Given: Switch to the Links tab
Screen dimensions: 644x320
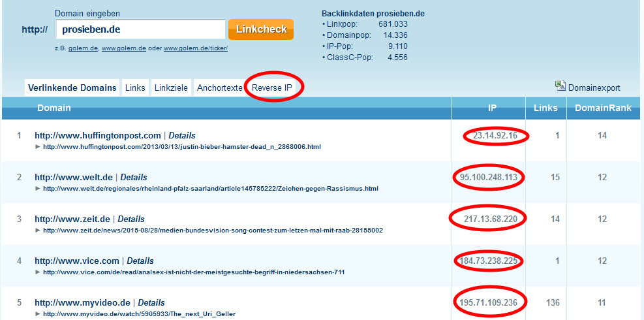Looking at the screenshot, I should [135, 88].
